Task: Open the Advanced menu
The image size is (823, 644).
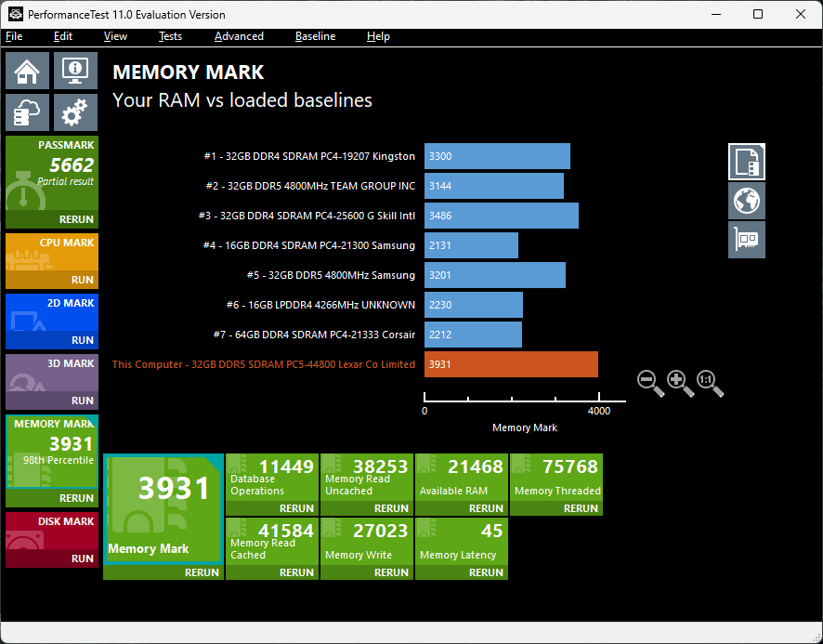Action: click(239, 36)
